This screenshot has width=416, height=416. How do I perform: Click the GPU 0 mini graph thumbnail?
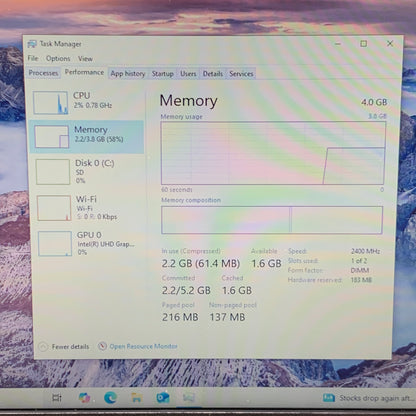tap(55, 244)
